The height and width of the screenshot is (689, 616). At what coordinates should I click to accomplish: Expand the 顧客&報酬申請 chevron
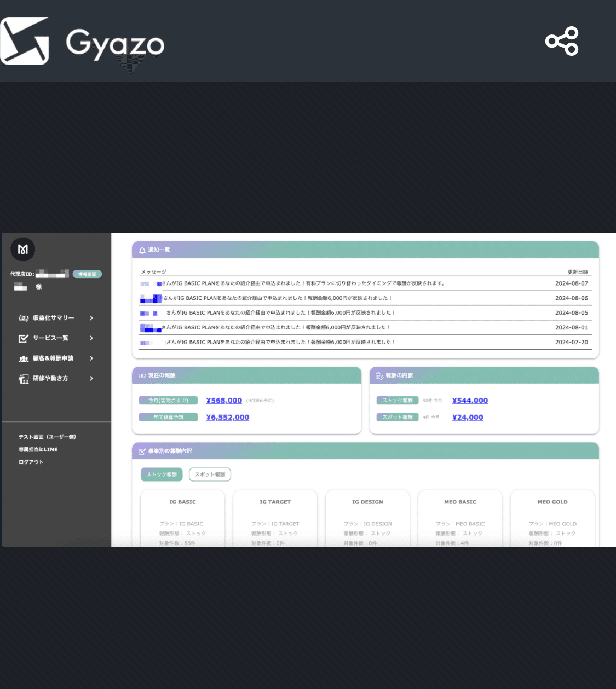click(x=91, y=358)
